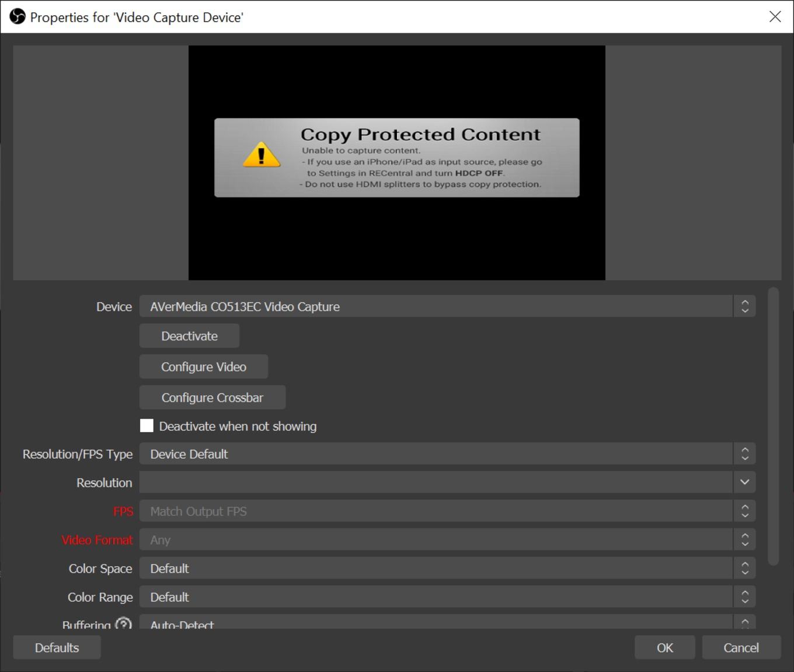Click the OBS logo icon in title bar

[x=18, y=16]
